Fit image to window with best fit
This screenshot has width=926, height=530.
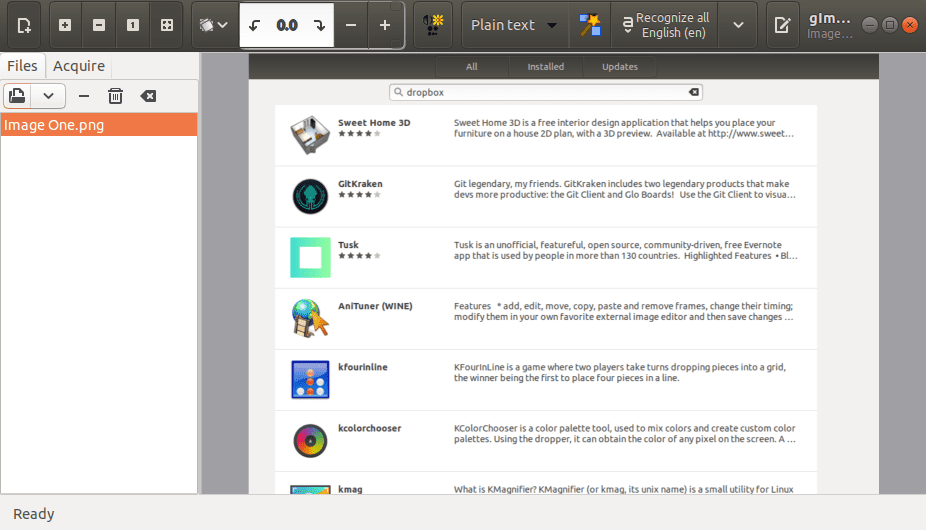(x=166, y=25)
